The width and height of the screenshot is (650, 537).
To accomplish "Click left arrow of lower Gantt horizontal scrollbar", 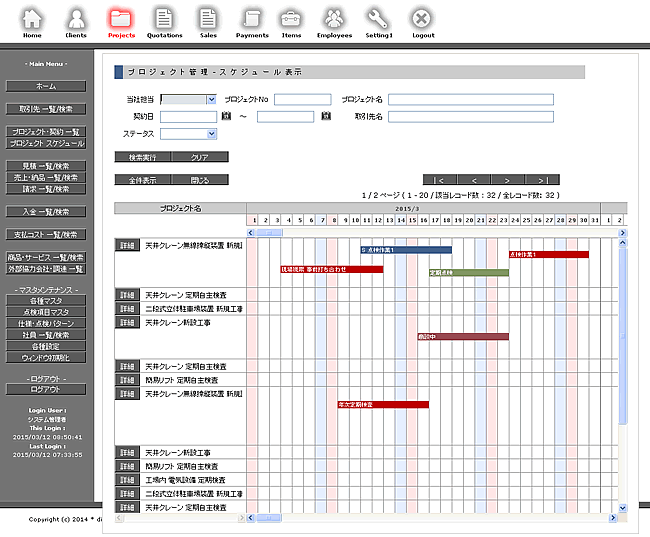I will click(x=250, y=518).
